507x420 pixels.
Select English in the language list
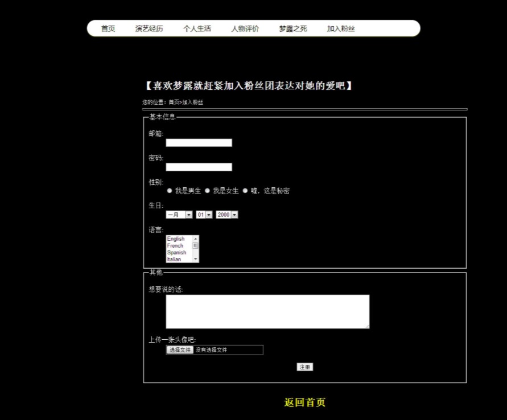tap(176, 239)
